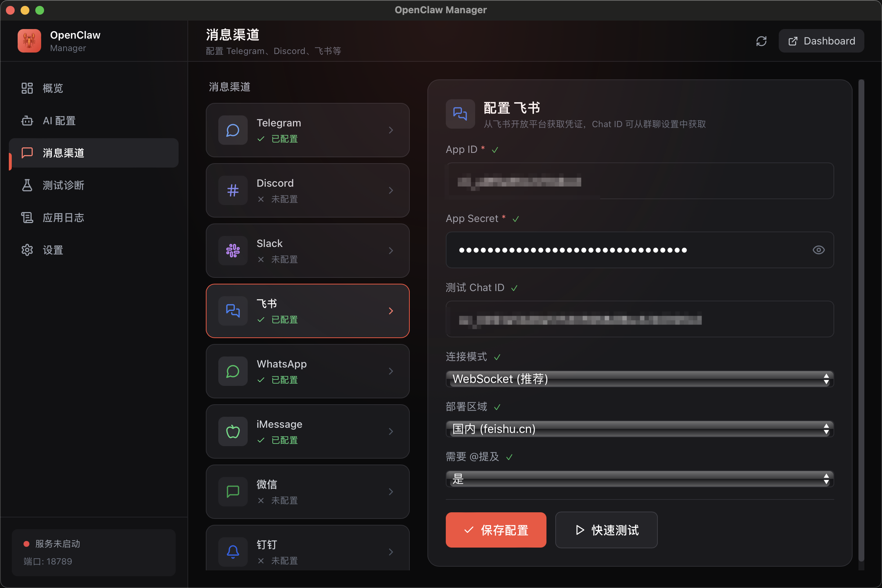Expand the Discord row chevron
The height and width of the screenshot is (588, 882).
pyautogui.click(x=391, y=190)
